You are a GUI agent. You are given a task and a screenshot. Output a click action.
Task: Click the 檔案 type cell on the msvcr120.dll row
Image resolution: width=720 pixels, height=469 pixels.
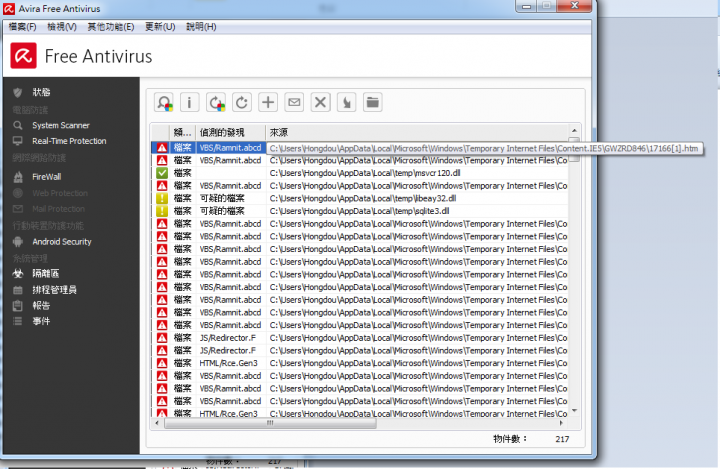click(x=182, y=173)
